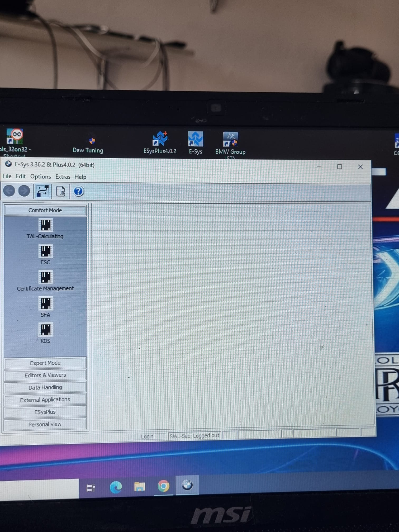This screenshot has width=399, height=532.
Task: Click the connect to vehicle toolbar icon
Action: pyautogui.click(x=42, y=191)
